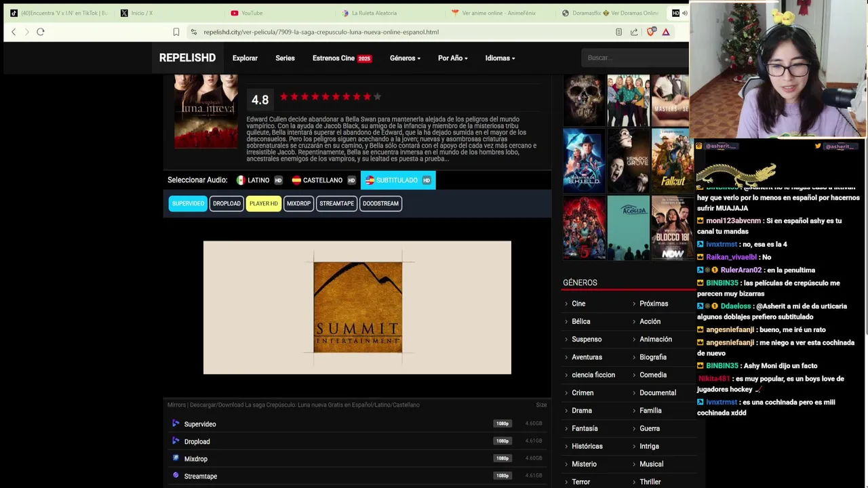Switch to the DOODSTREAM server button
868x488 pixels.
(x=380, y=203)
